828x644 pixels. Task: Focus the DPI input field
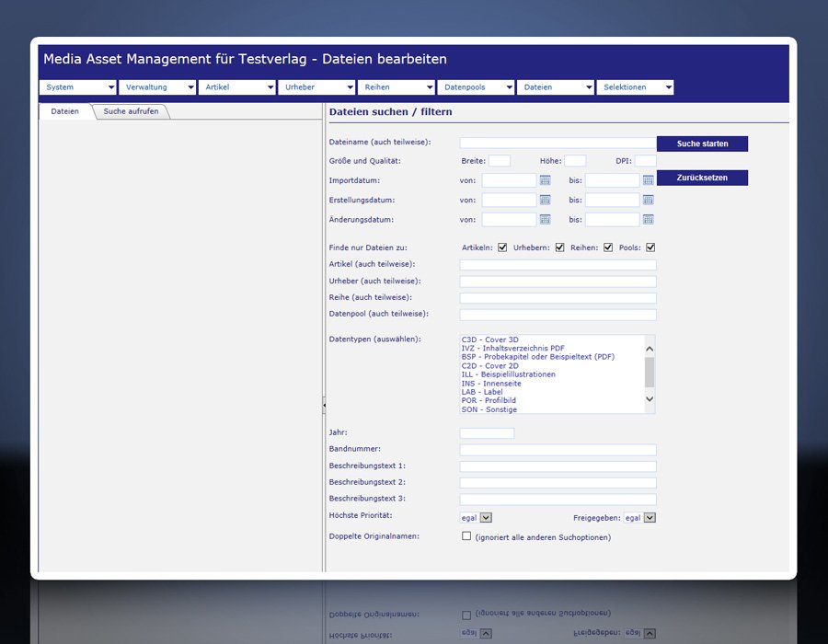tap(645, 161)
